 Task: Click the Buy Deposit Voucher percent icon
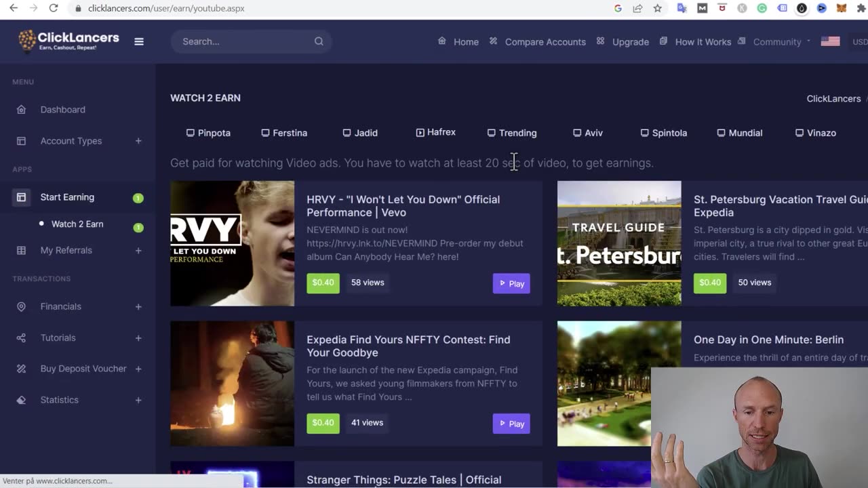(x=21, y=369)
